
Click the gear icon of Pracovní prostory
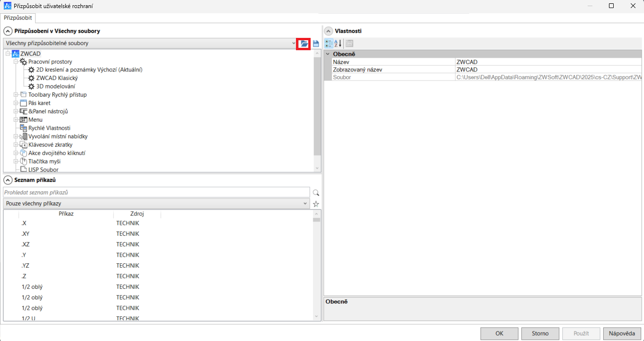24,62
